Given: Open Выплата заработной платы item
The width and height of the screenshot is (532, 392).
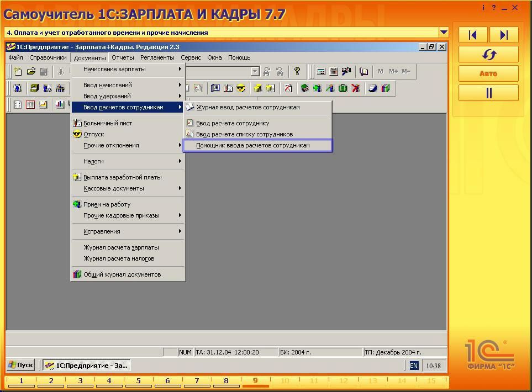Looking at the screenshot, I should 128,177.
